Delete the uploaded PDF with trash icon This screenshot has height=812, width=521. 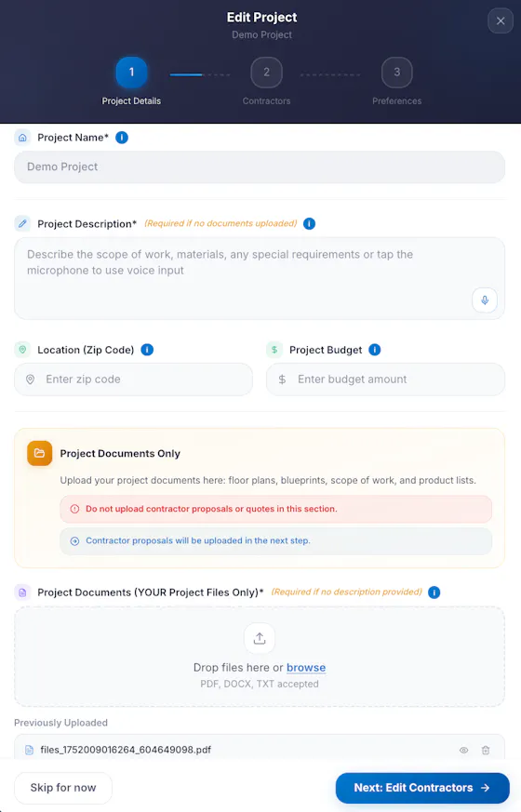(486, 750)
